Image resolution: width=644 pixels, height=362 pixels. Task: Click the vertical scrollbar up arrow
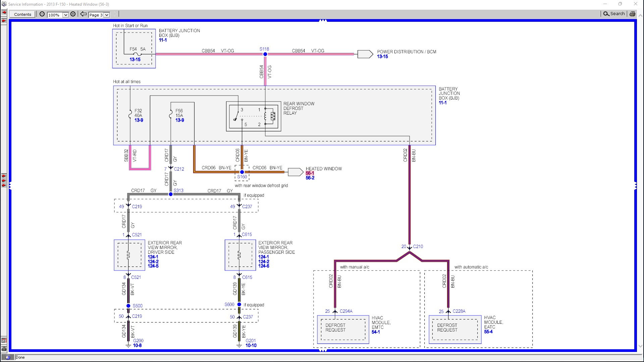point(640,15)
